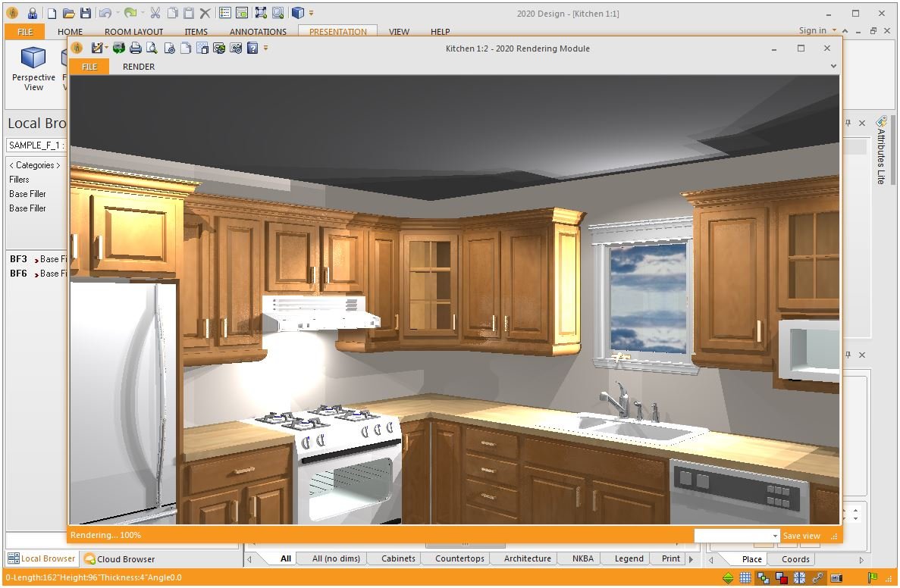Image resolution: width=900 pixels, height=588 pixels.
Task: Switch to the Local Browser panel
Action: tap(42, 558)
